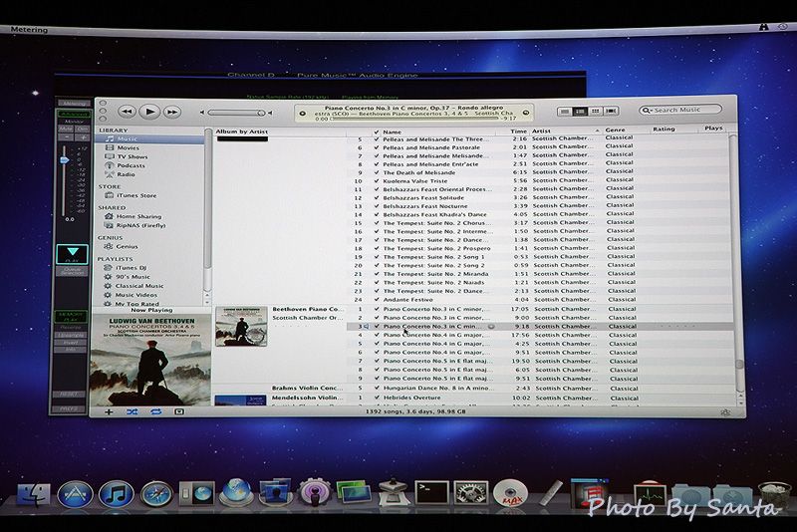Uncheck the Andante Festivo checkbox
Viewport: 797px width, 532px height.
click(376, 299)
